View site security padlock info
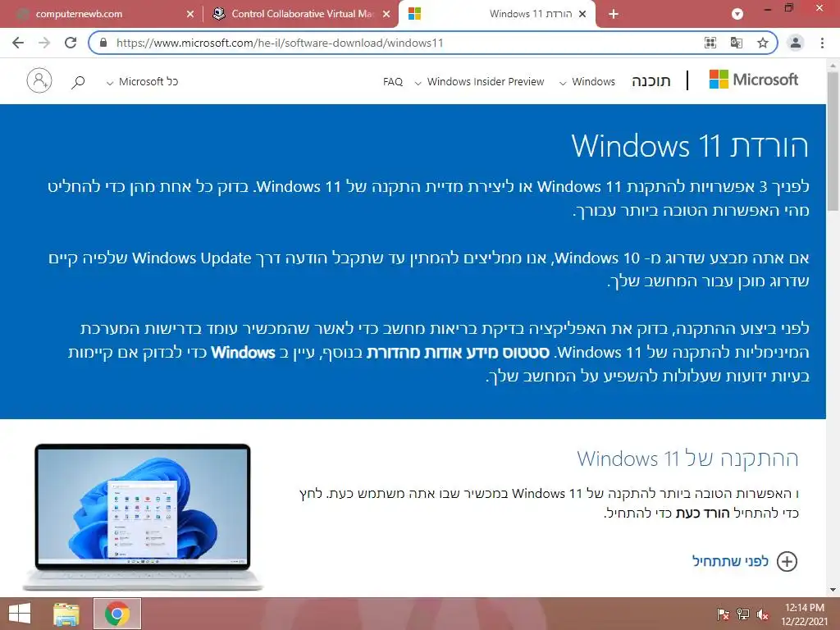The width and height of the screenshot is (840, 630). click(x=104, y=43)
